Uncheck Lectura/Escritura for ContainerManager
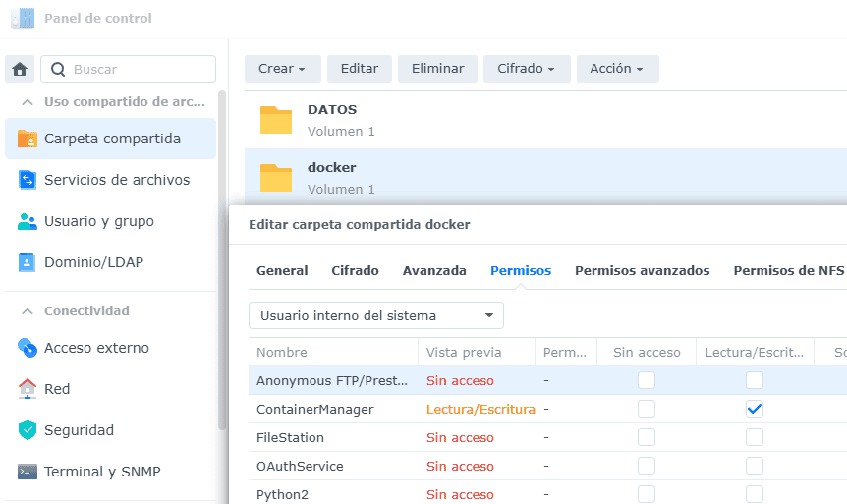847x504 pixels. pos(754,409)
